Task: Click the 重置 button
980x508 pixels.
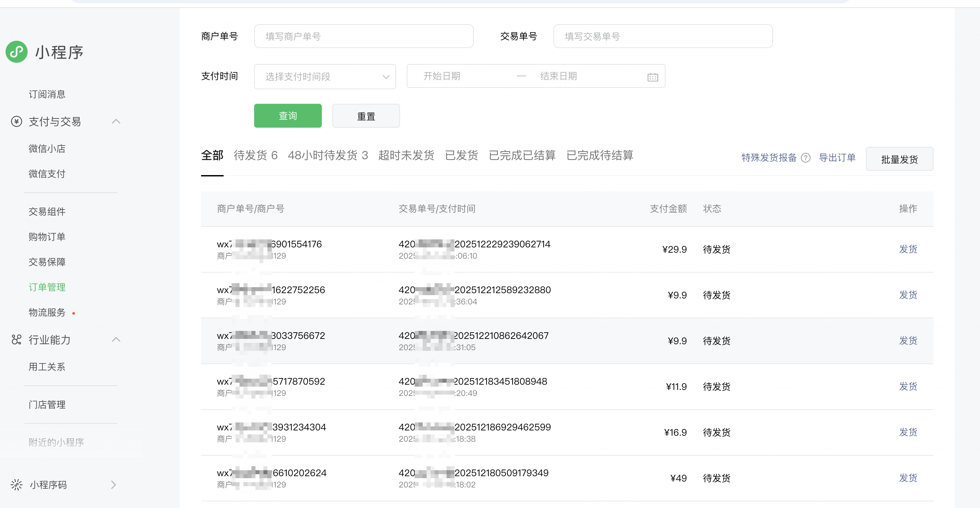Action: (x=366, y=116)
